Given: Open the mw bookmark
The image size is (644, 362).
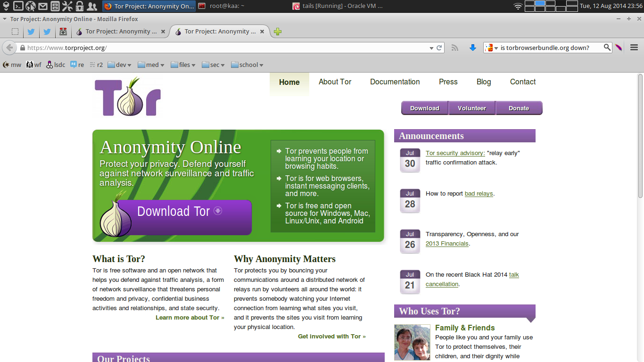Looking at the screenshot, I should [12, 65].
